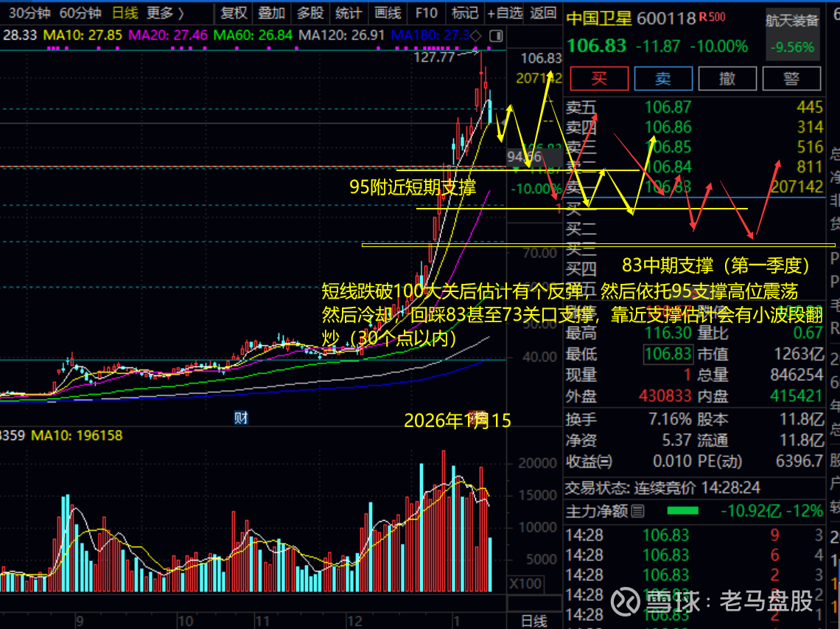The height and width of the screenshot is (629, 840).
Task: Click the 标记 mark button
Action: tap(464, 13)
